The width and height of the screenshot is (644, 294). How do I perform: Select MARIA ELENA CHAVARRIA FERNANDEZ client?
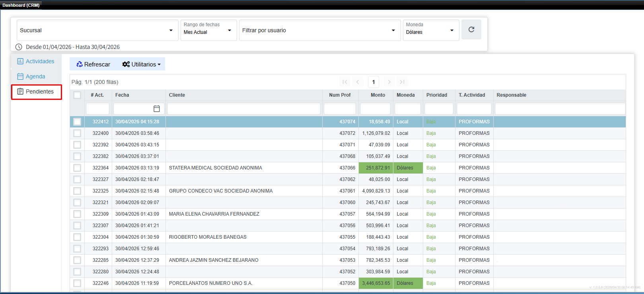214,214
